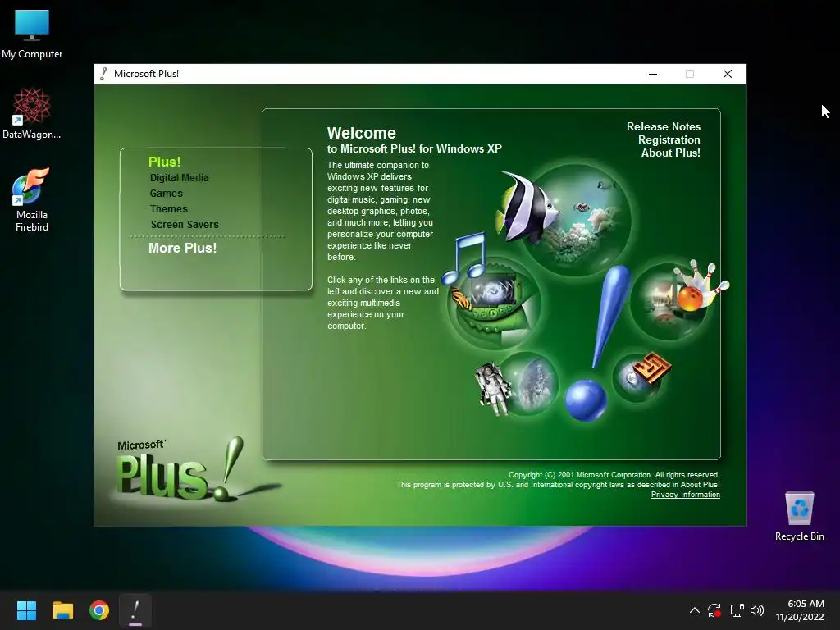Image resolution: width=840 pixels, height=630 pixels.
Task: Select Digital Media in the menu
Action: (x=180, y=178)
